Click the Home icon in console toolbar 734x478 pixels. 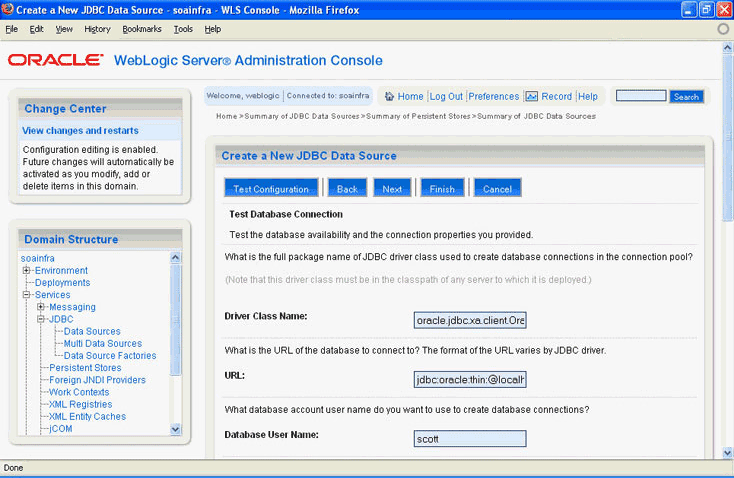tap(389, 96)
